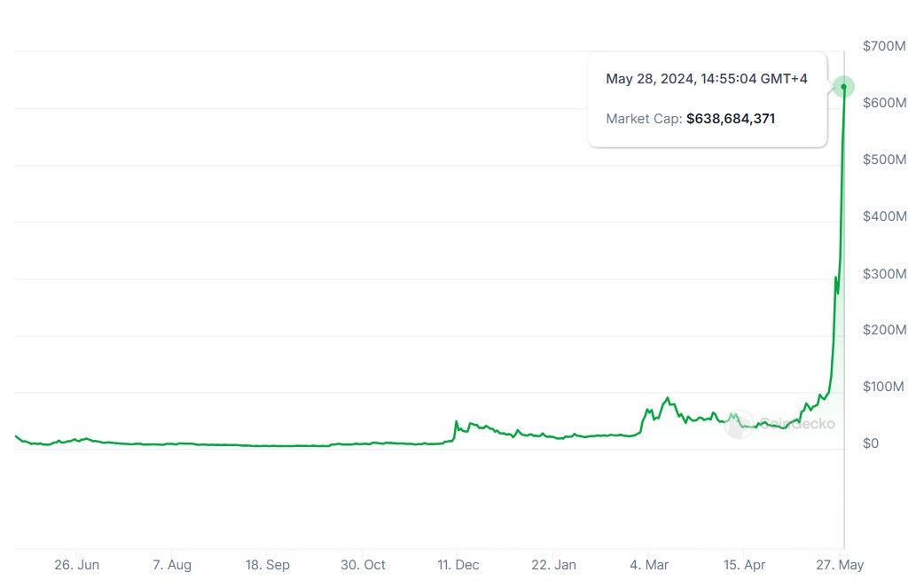Select the 18. Sep x-axis label
This screenshot has height=588, width=916.
tap(267, 565)
